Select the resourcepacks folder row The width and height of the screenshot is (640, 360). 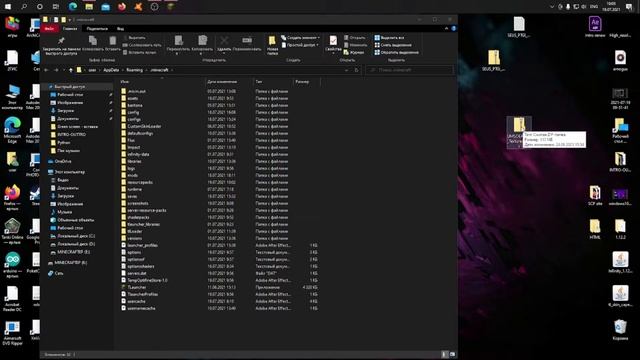click(x=219, y=182)
